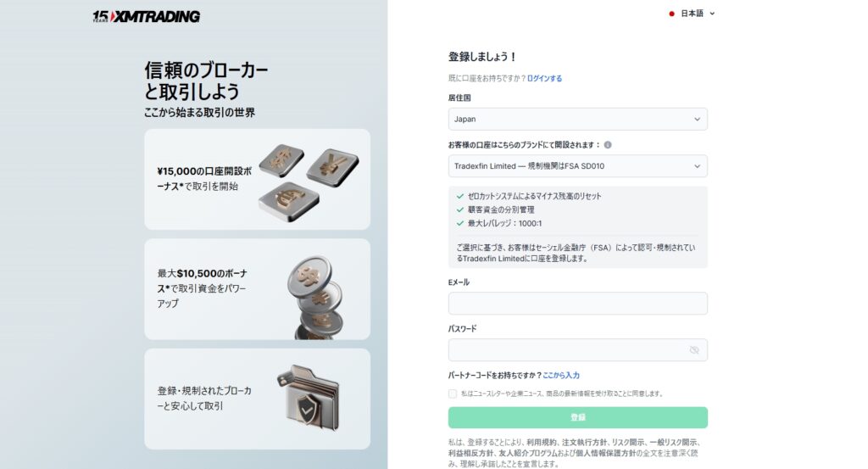Viewport: 868px width, 469px height.
Task: Open the 日本語 language dropdown
Action: [692, 14]
